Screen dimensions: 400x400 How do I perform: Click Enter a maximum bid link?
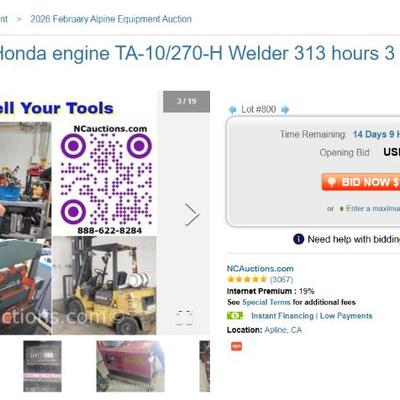click(x=373, y=208)
